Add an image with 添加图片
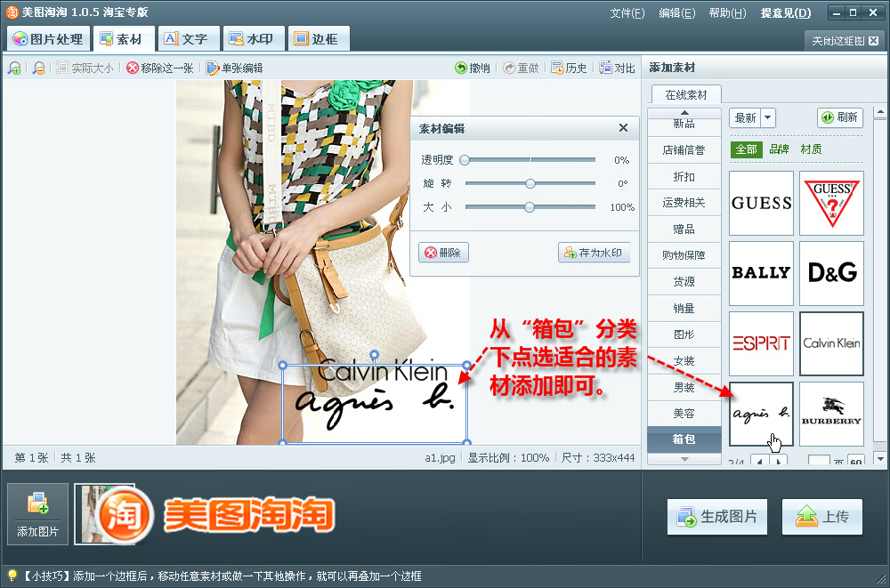890x588 pixels. tap(38, 513)
